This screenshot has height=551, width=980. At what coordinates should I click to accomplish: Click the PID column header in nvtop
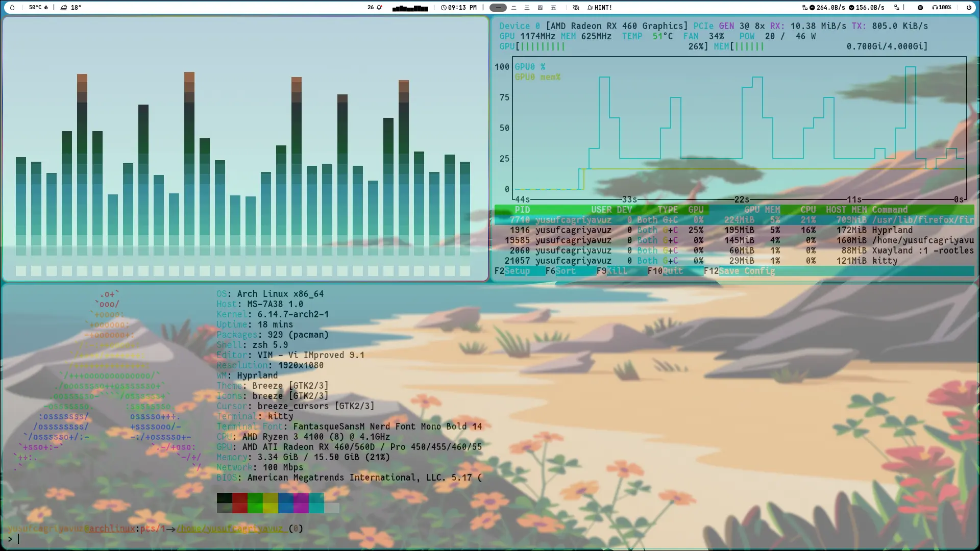pyautogui.click(x=522, y=210)
